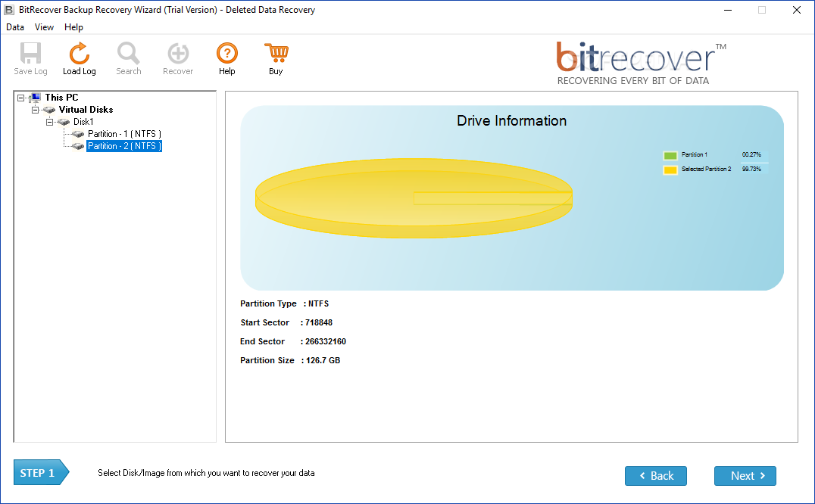
Task: Click the Partition - 1 drive icon
Action: (x=78, y=134)
